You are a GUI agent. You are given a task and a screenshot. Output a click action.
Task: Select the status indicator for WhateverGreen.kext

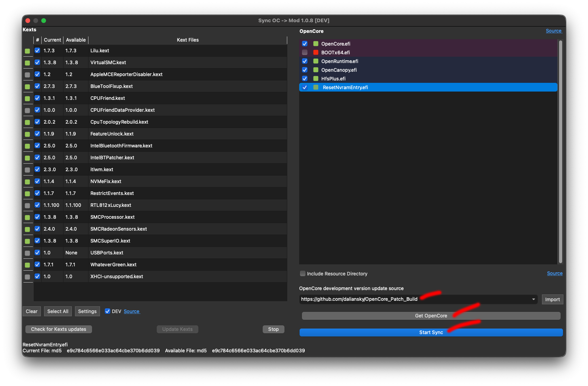click(27, 265)
